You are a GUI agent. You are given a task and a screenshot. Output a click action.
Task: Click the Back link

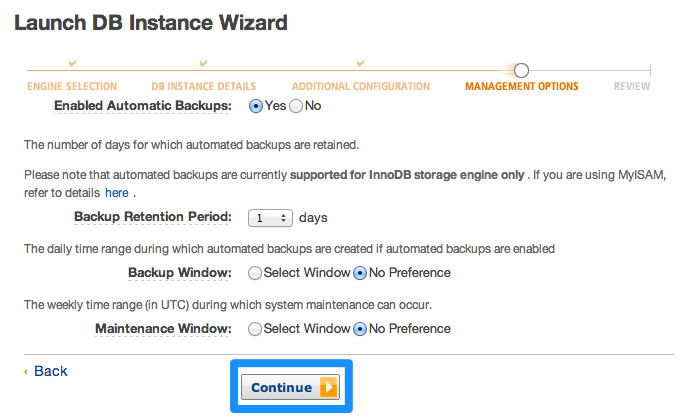[x=50, y=371]
